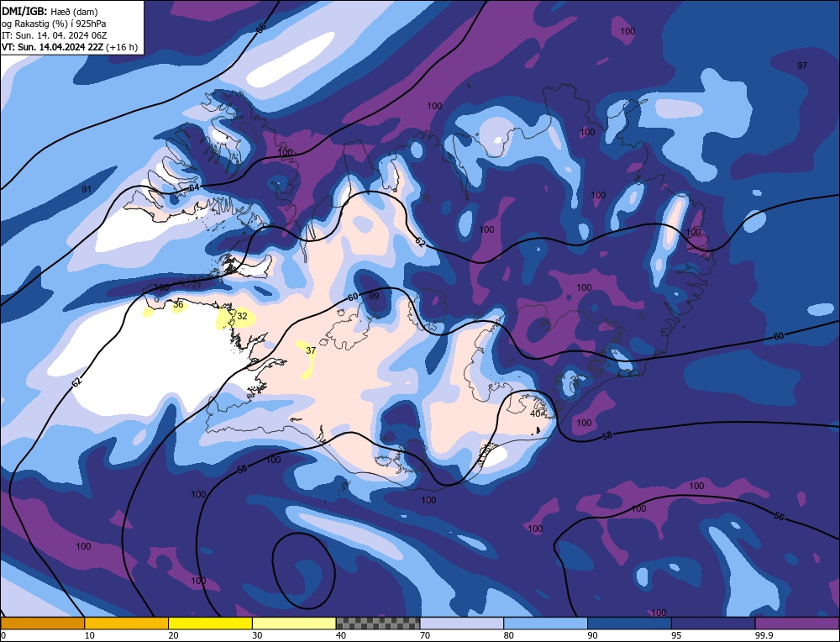Click the legend tick label "90"
Image resolution: width=840 pixels, height=642 pixels.
click(x=592, y=635)
